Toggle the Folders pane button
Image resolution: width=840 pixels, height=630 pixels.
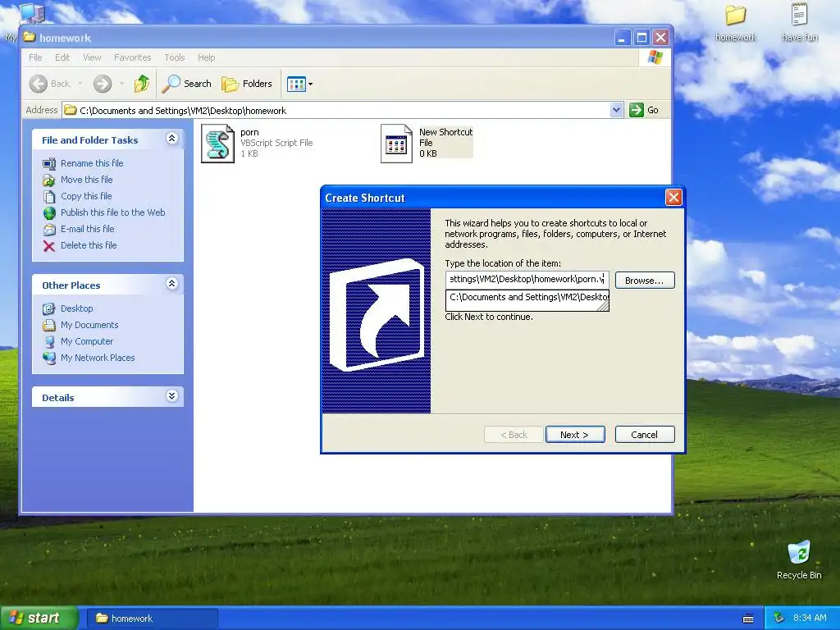(247, 84)
